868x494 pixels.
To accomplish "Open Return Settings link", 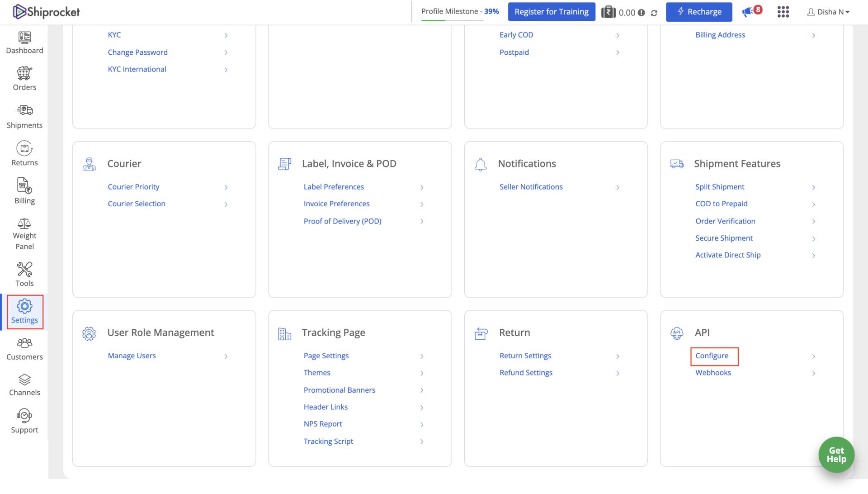I will click(525, 356).
